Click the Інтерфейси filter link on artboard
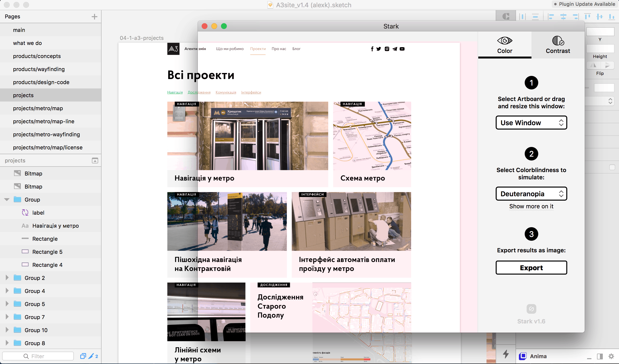Screen dimensions: 619x364 point(251,92)
